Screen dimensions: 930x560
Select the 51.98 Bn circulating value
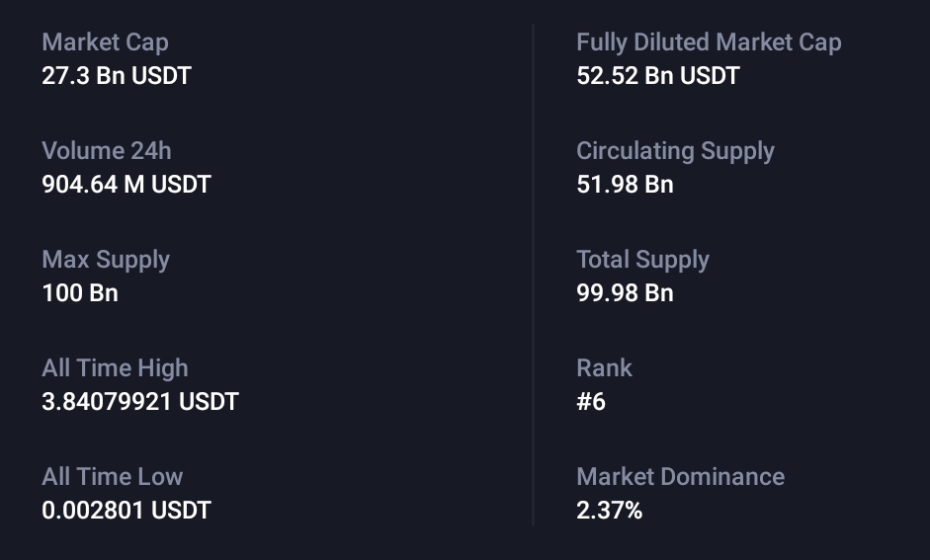coord(625,185)
